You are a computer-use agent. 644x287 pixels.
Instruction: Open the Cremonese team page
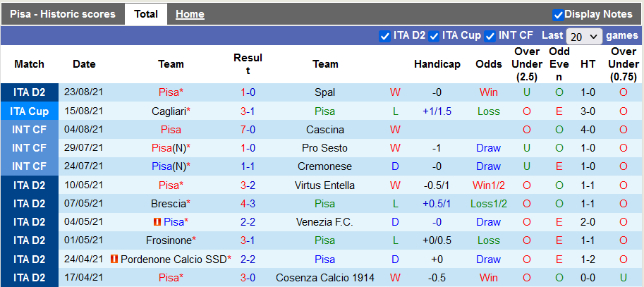325,166
